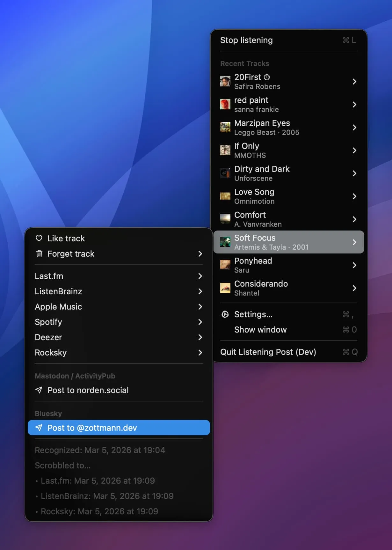This screenshot has height=550, width=392.
Task: Expand the Considerando track chevron
Action: click(x=354, y=288)
